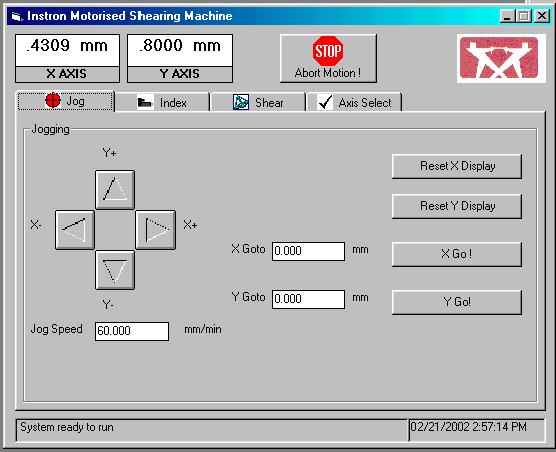Switch to the Index tab

[162, 103]
